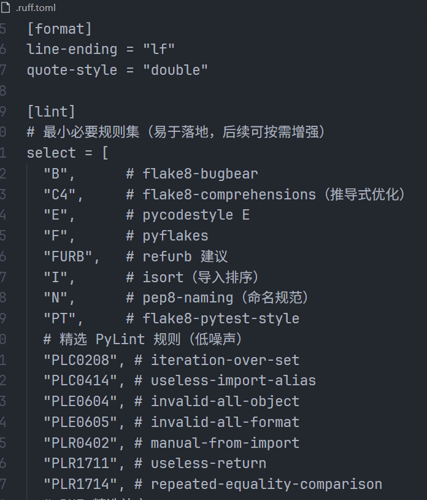The width and height of the screenshot is (427, 500).
Task: Click the "PLR1714" rule code
Action: (80, 484)
